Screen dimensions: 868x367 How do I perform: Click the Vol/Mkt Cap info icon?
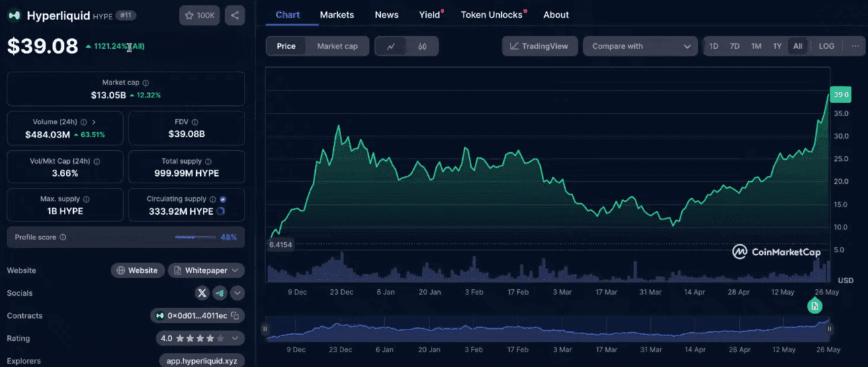97,162
